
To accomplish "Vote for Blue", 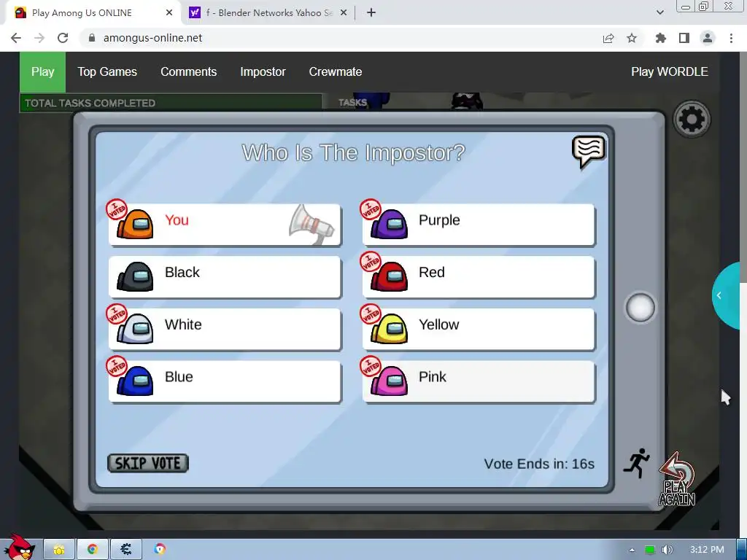I will [225, 382].
